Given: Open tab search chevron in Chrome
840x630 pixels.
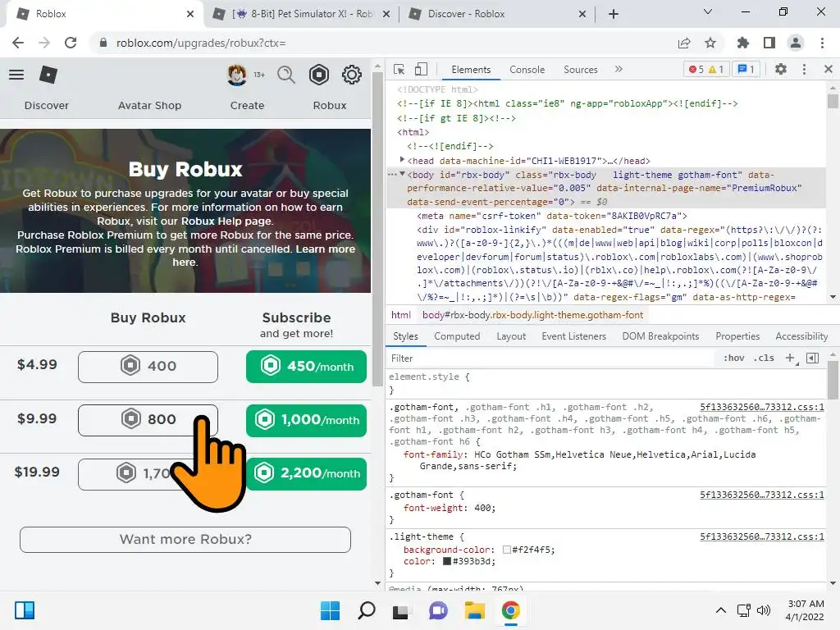Looking at the screenshot, I should tap(708, 11).
